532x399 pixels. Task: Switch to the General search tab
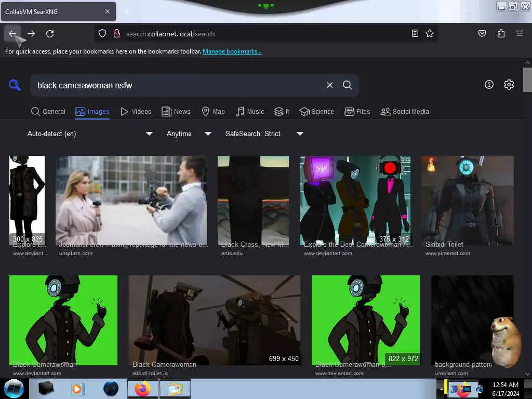[x=48, y=112]
